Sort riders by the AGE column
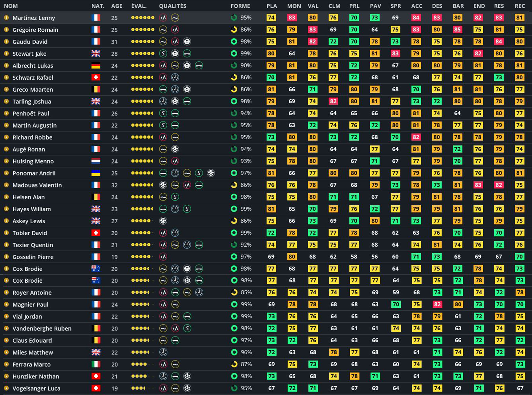 [117, 6]
